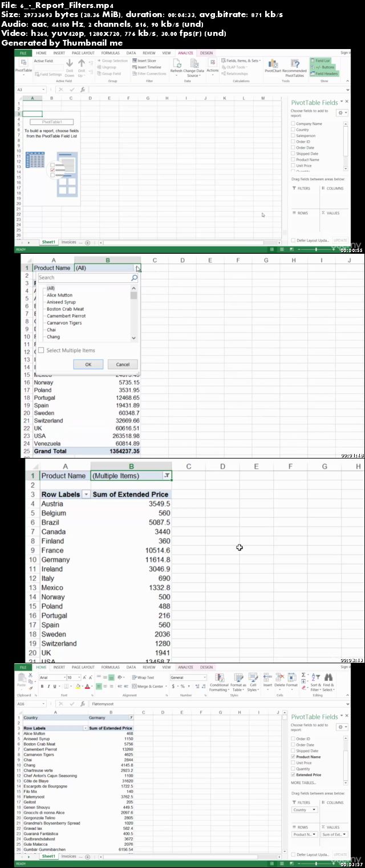The image size is (365, 868).
Task: Click the Wrap Text button
Action: pyautogui.click(x=143, y=678)
